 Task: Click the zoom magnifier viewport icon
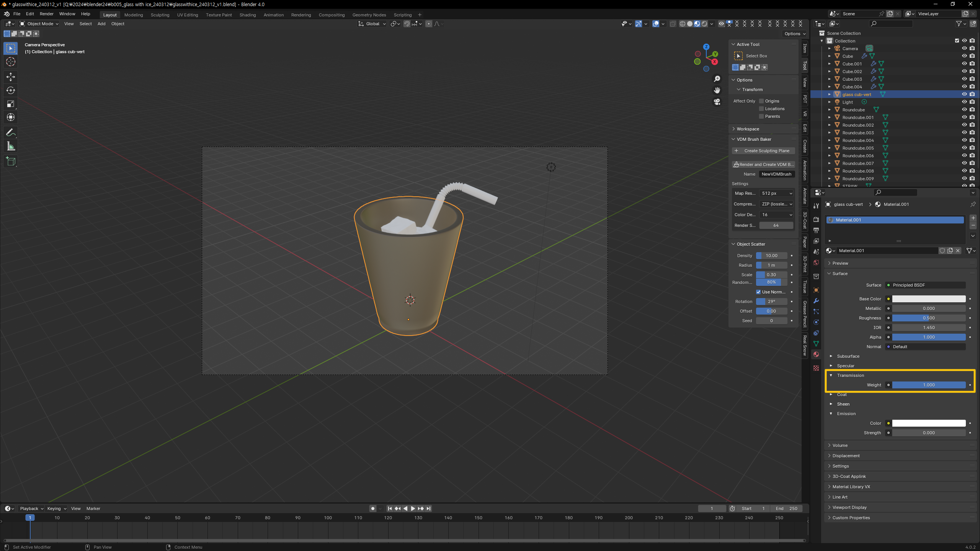click(717, 79)
